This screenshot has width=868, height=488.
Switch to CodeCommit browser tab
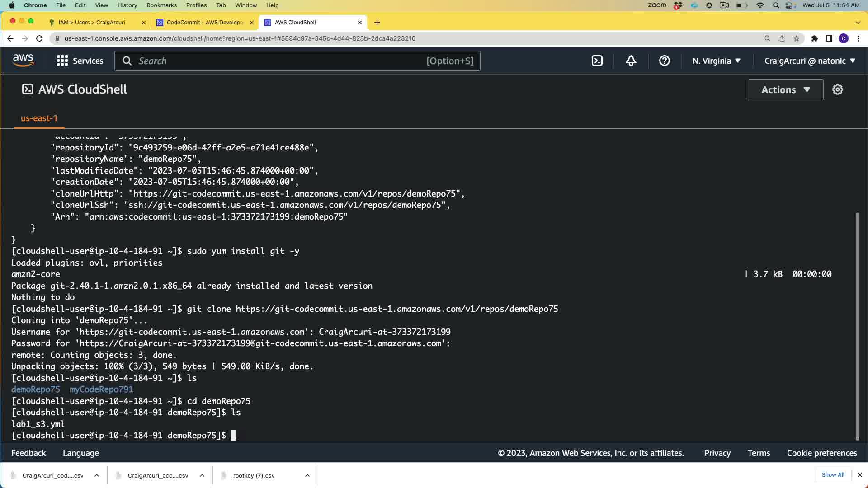point(205,22)
